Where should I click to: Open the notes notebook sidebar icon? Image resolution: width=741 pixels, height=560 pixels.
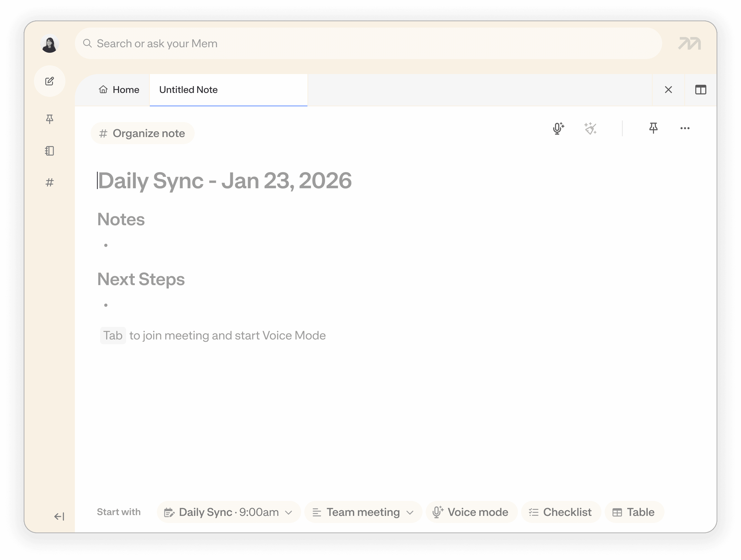(50, 151)
